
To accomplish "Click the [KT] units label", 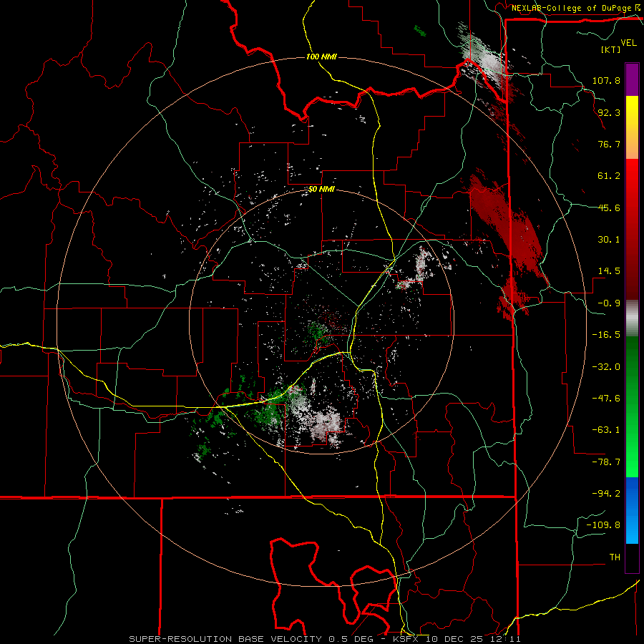I will (x=611, y=49).
